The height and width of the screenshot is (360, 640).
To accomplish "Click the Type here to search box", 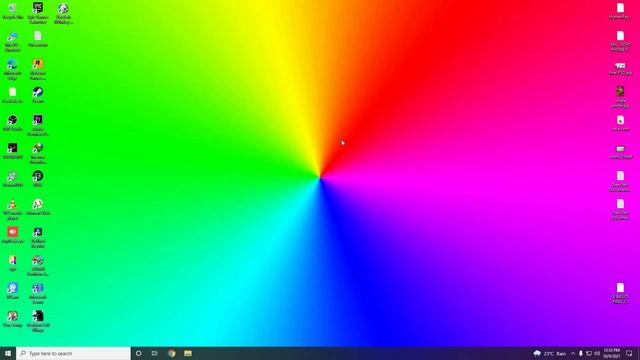I will coord(73,353).
